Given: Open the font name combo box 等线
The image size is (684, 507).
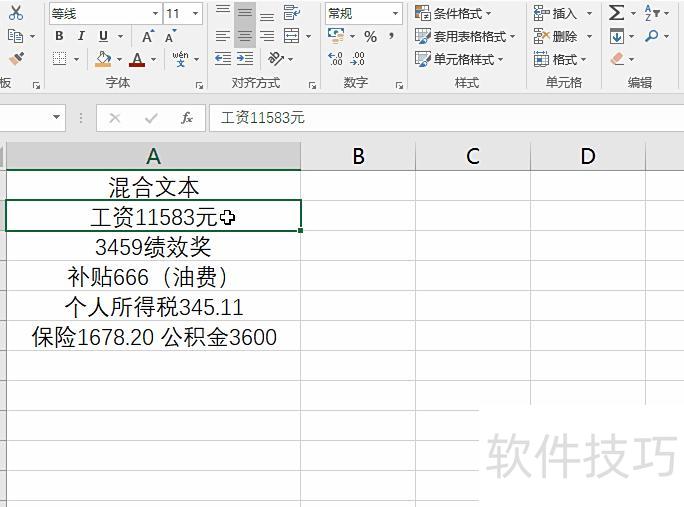Looking at the screenshot, I should point(105,14).
